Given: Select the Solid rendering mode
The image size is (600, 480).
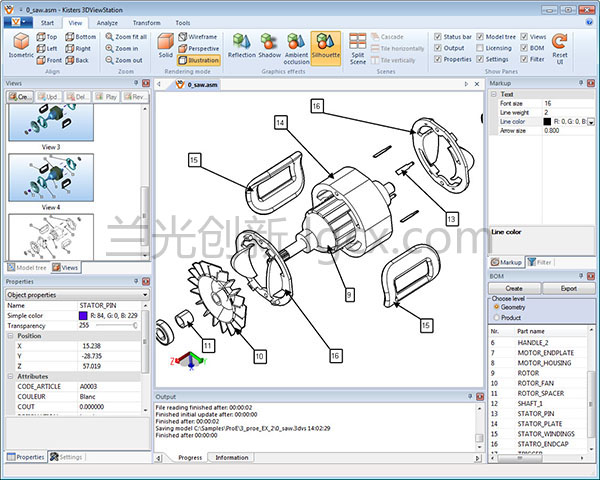Looking at the screenshot, I should (x=165, y=46).
